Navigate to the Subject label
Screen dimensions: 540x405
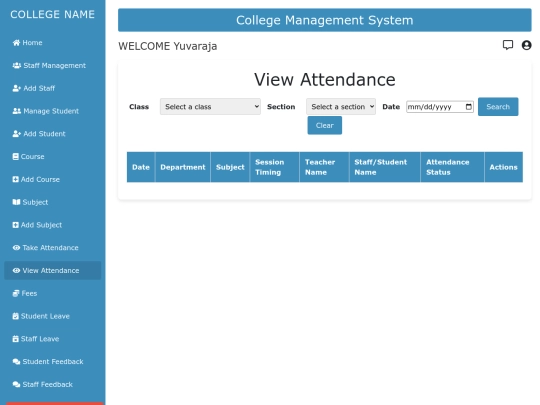point(35,202)
